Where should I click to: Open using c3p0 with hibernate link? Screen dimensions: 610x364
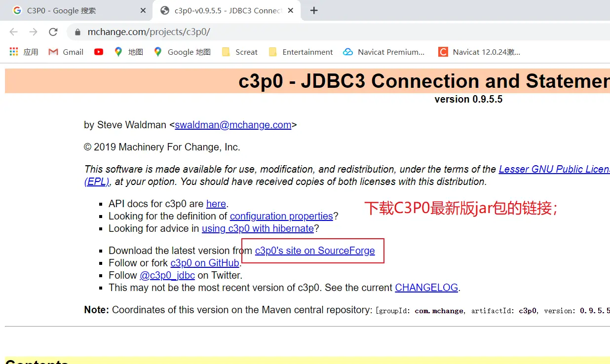(258, 228)
